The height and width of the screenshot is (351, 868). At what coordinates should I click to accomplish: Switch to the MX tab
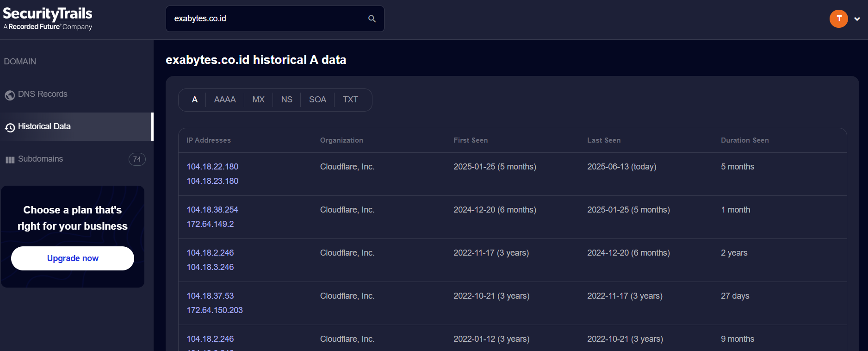258,100
